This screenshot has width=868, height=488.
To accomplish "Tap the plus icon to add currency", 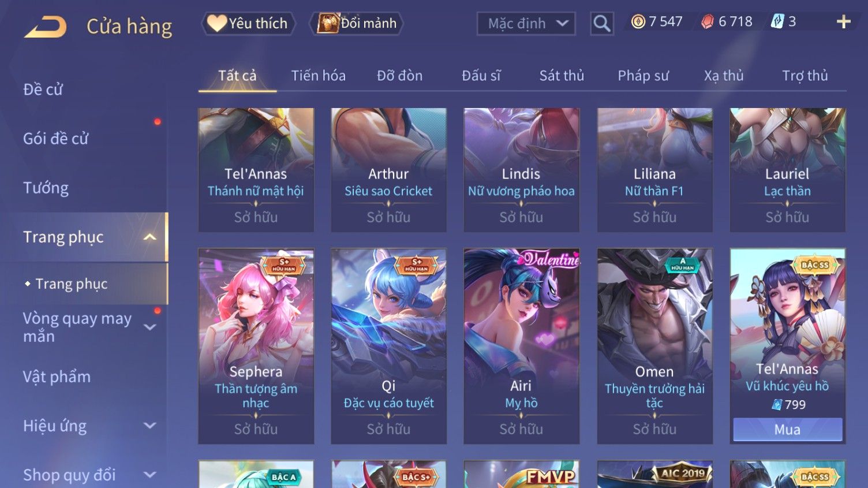I will pyautogui.click(x=843, y=22).
